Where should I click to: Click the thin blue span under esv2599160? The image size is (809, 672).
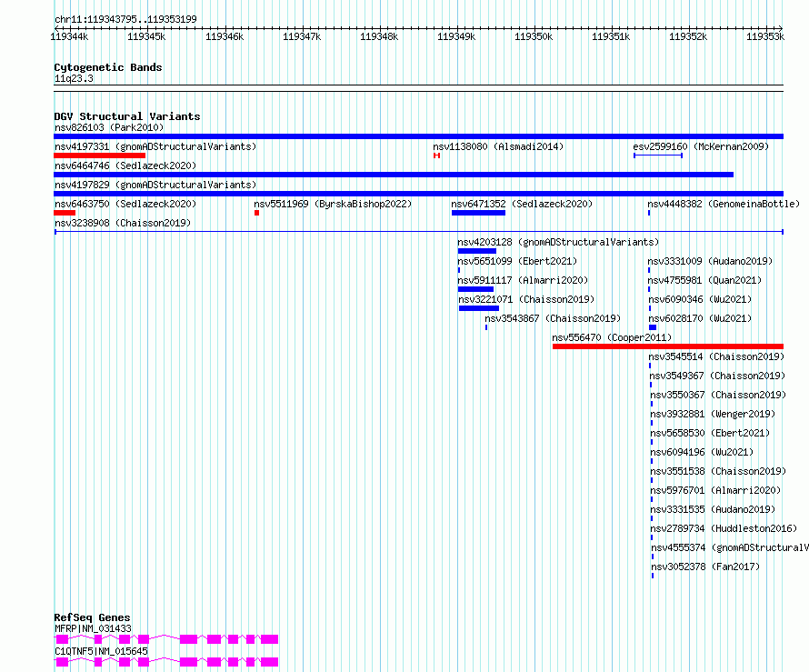coord(658,155)
